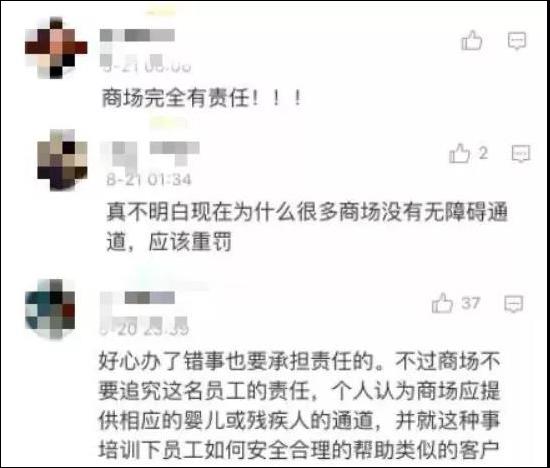The width and height of the screenshot is (550, 468).
Task: Click the like count 2
Action: [x=483, y=153]
